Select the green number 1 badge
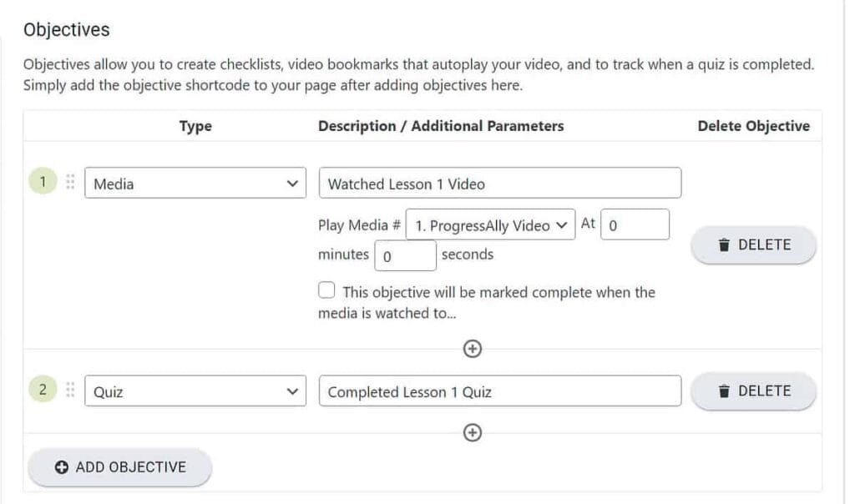The width and height of the screenshot is (855, 504). (x=43, y=183)
